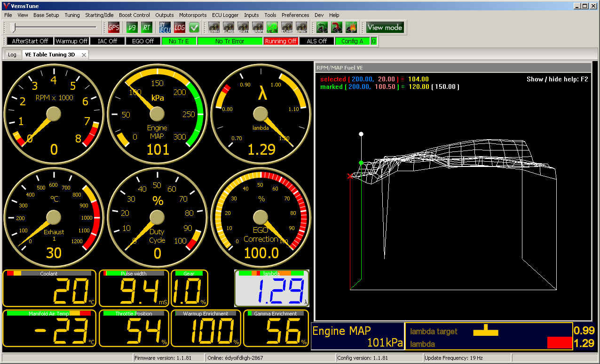Open the Boost Control menu
Viewport: 600px width, 364px height.
[x=134, y=15]
